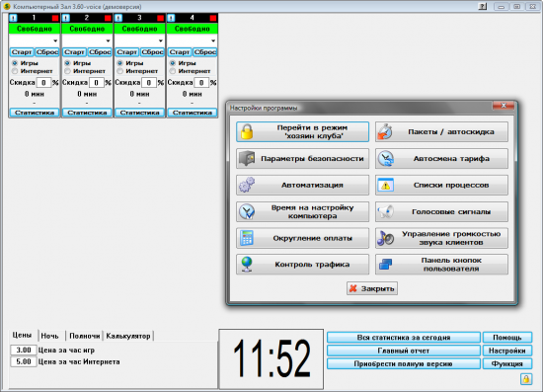The image size is (543, 392).
Task: Click the safe icon for security parameters
Action: (247, 159)
